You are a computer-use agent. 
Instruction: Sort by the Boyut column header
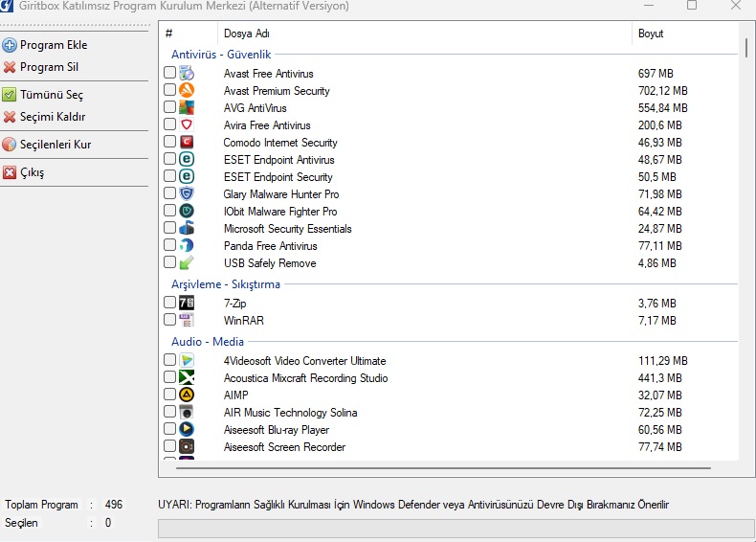tap(684, 34)
